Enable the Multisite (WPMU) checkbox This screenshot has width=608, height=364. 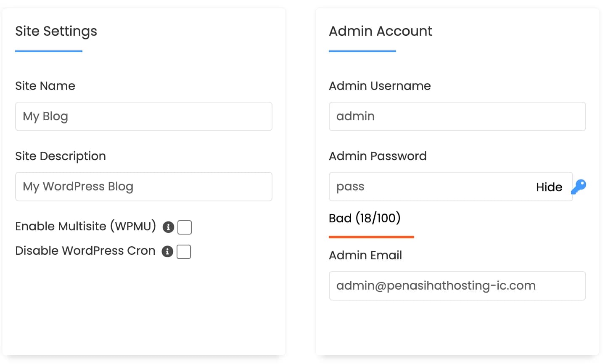tap(184, 227)
